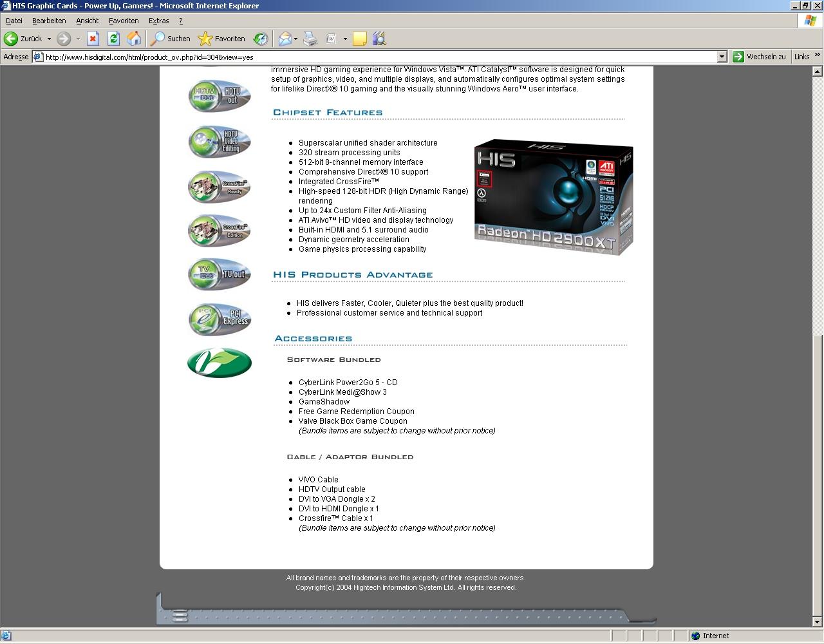This screenshot has width=824, height=644.
Task: Click 'CyberLink Power2Go 5 - CD' item
Action: click(x=348, y=383)
